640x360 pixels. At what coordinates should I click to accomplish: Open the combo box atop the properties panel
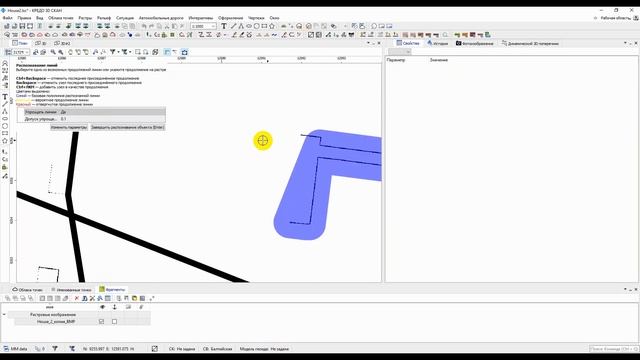[x=400, y=51]
